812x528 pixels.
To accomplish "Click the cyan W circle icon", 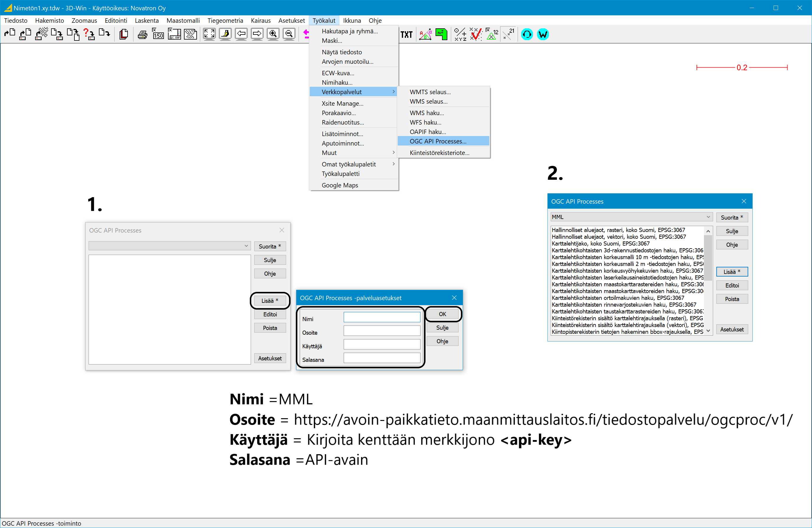I will tap(542, 34).
